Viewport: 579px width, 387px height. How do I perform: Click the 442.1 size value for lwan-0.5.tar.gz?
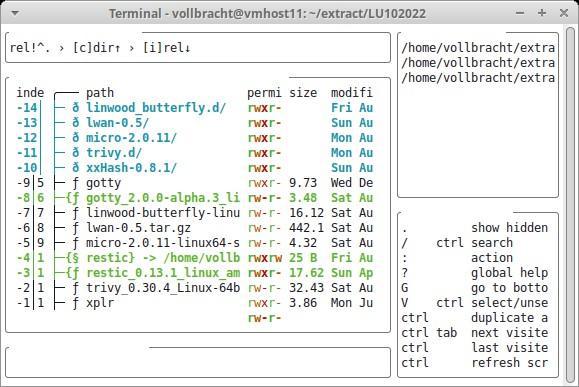click(306, 228)
